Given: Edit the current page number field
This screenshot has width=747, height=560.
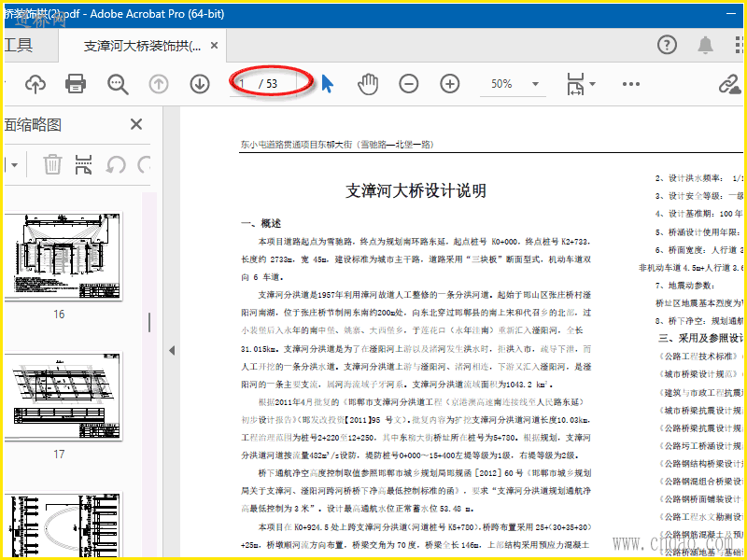Looking at the screenshot, I should [x=244, y=84].
